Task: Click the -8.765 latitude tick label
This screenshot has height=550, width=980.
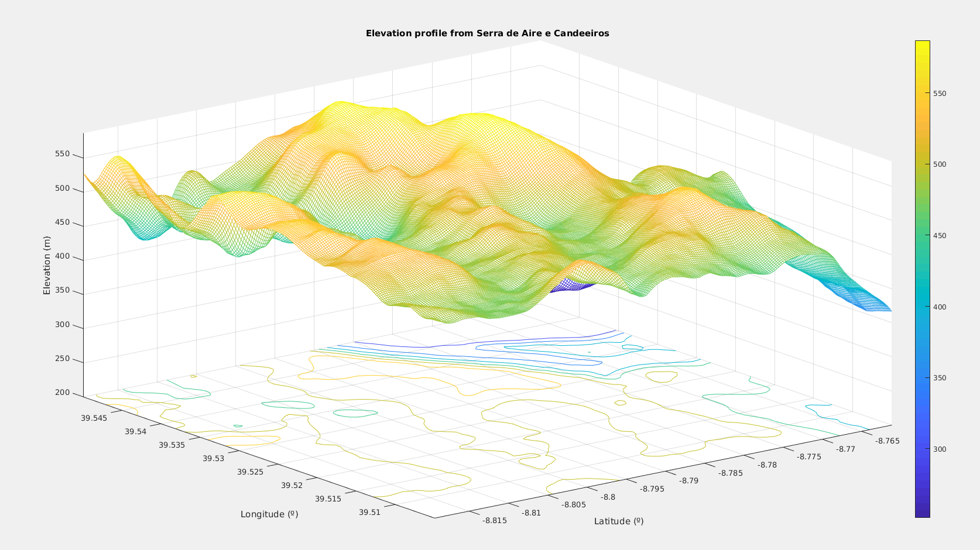Action: [888, 441]
